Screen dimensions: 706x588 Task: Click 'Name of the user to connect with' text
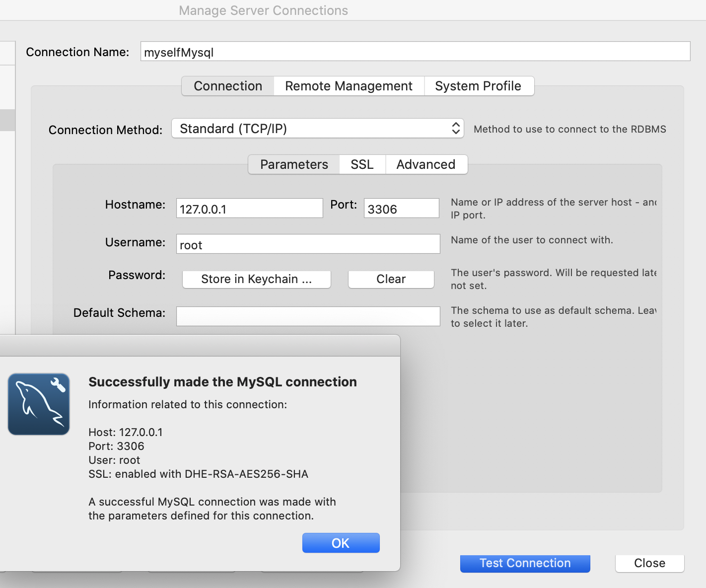coord(532,240)
